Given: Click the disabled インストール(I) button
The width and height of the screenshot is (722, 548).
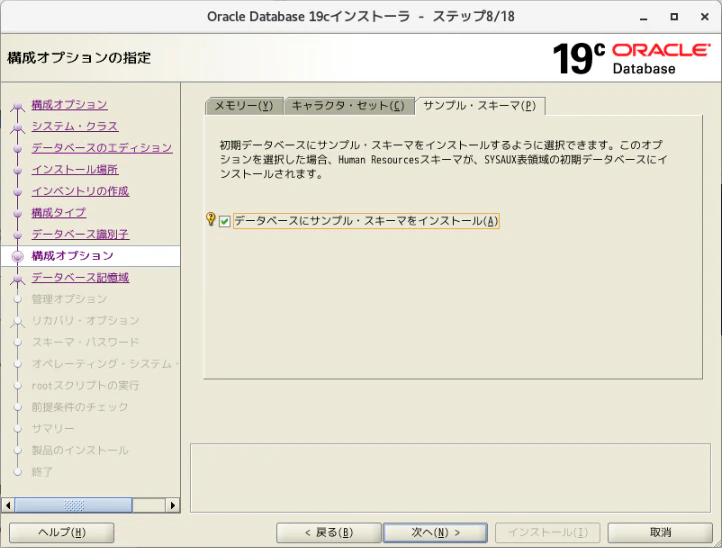Looking at the screenshot, I should click(x=547, y=533).
